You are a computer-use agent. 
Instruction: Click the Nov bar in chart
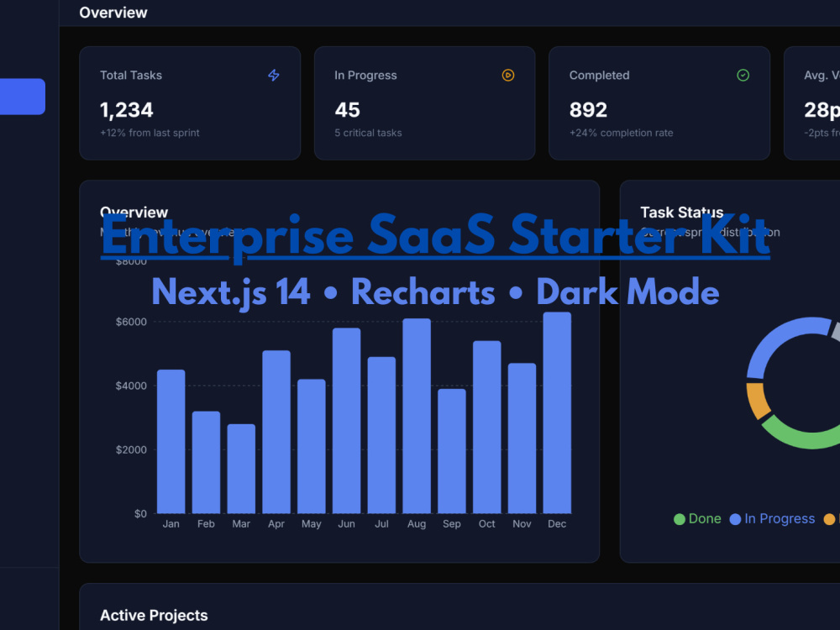tap(522, 438)
